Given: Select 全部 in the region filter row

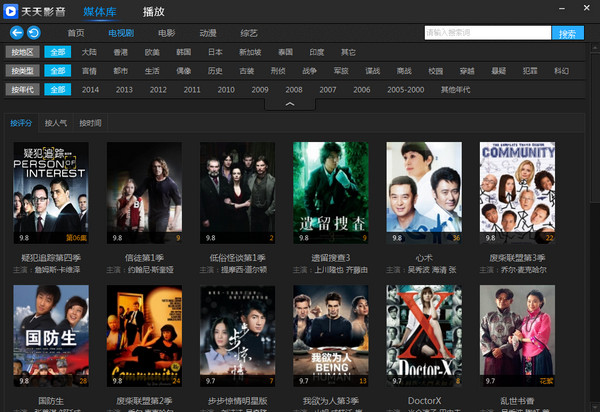Looking at the screenshot, I should click(x=58, y=52).
